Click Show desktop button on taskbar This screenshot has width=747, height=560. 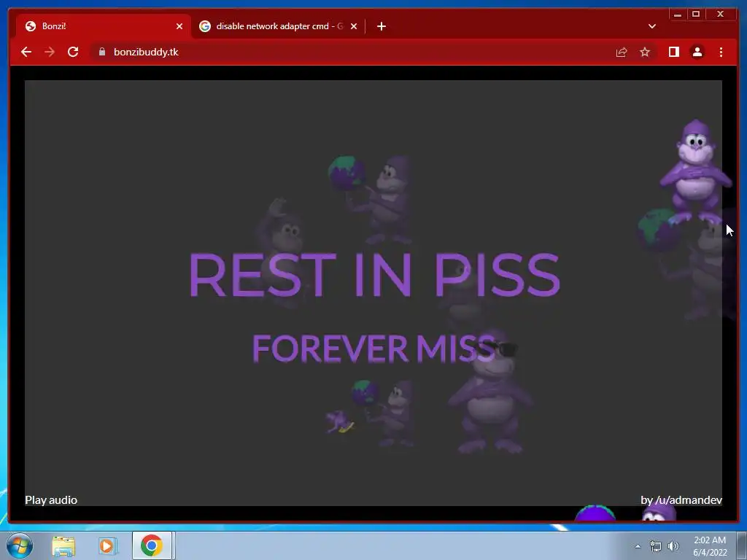tap(742, 545)
